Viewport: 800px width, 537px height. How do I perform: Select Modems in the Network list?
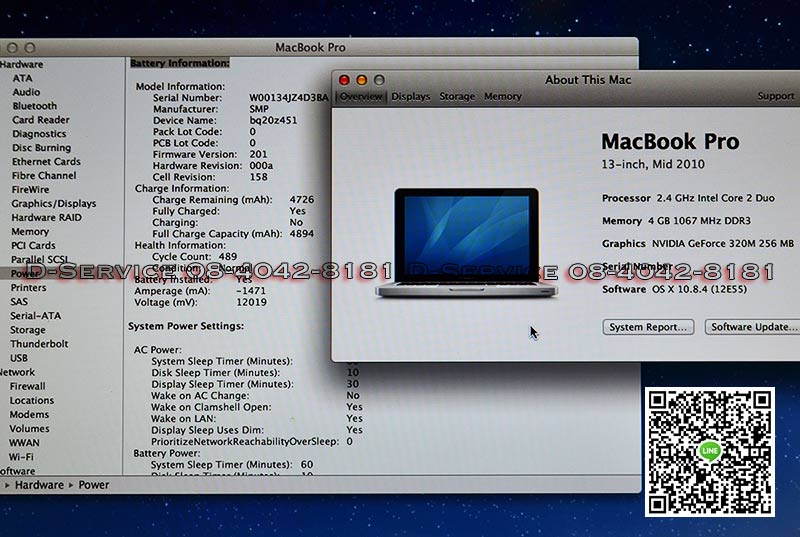(29, 415)
